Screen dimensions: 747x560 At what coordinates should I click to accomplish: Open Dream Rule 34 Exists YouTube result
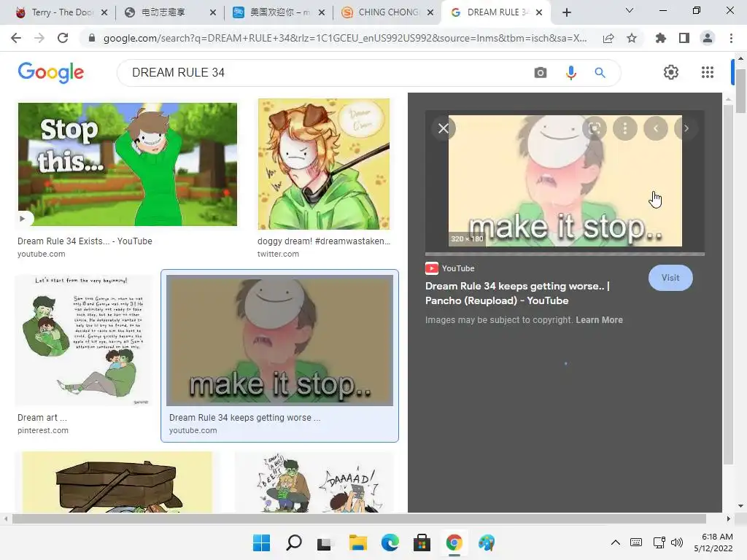point(85,241)
